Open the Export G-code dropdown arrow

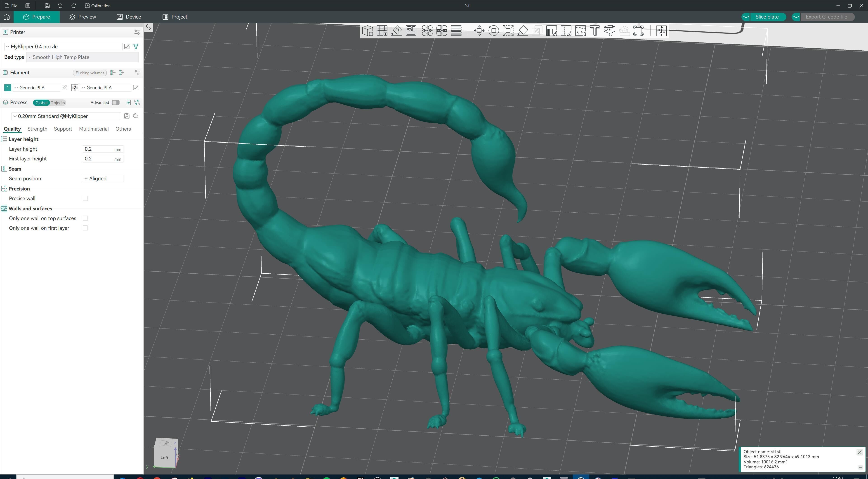[x=796, y=17]
